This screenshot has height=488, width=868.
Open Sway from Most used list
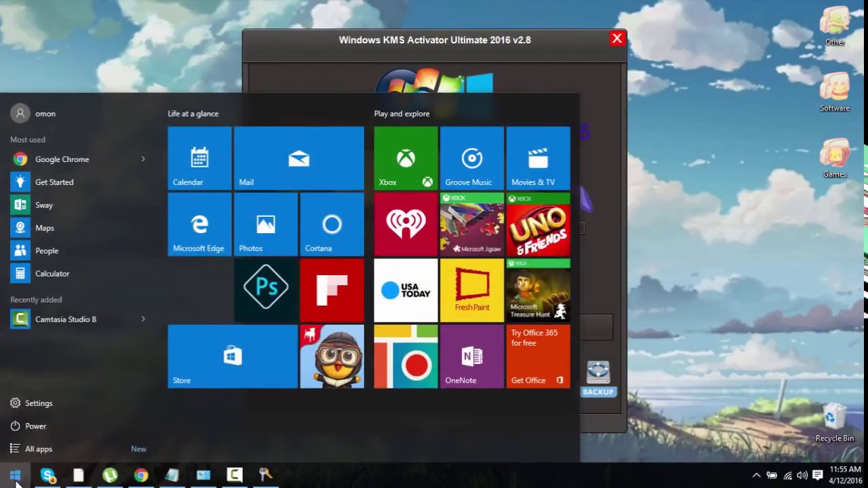point(78,205)
